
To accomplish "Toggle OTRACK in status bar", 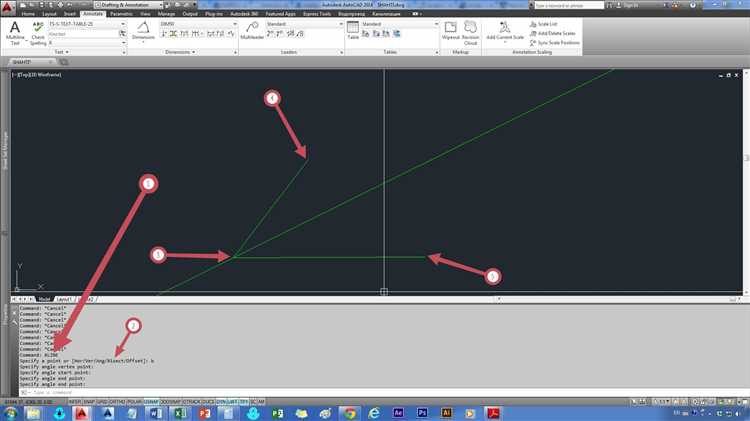I will [x=191, y=402].
